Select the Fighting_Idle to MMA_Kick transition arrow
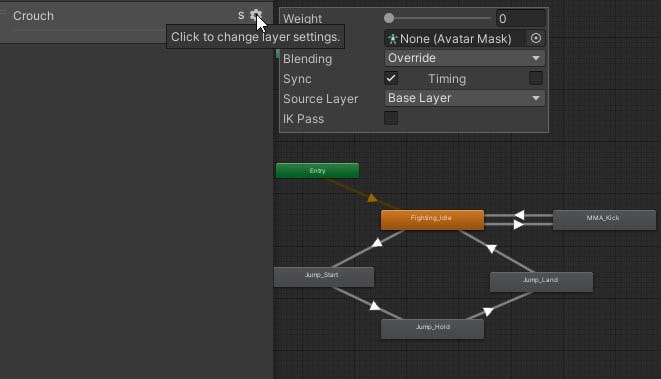The width and height of the screenshot is (661, 379). pos(519,225)
